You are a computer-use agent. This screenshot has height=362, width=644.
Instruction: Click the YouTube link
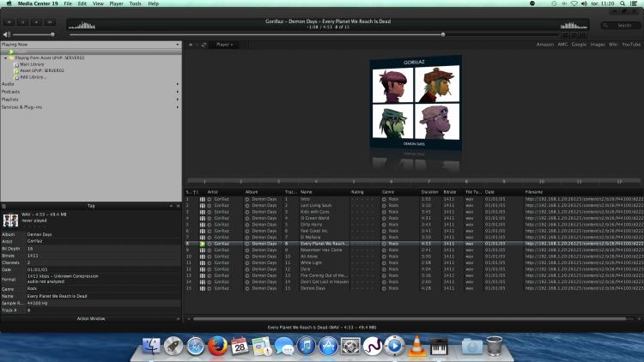click(631, 44)
